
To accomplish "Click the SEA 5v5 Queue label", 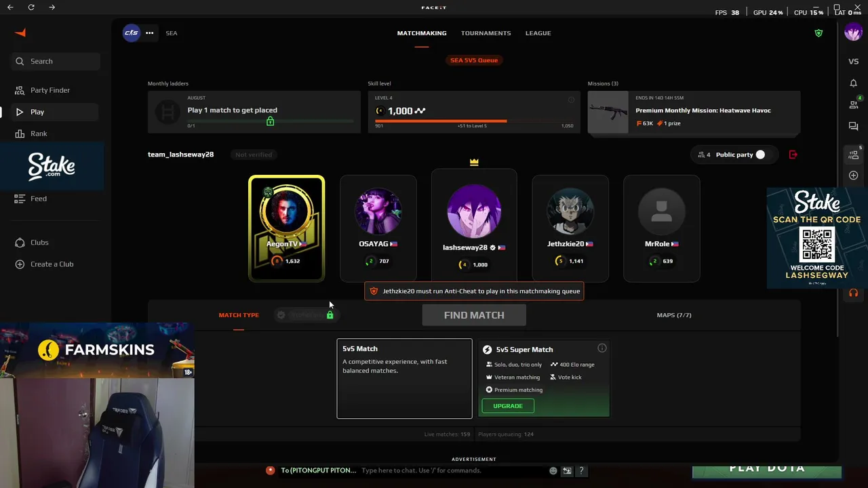I will pyautogui.click(x=474, y=60).
